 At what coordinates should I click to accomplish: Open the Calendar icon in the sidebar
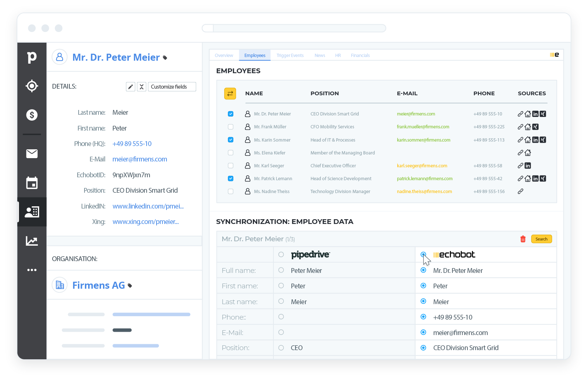(x=32, y=183)
